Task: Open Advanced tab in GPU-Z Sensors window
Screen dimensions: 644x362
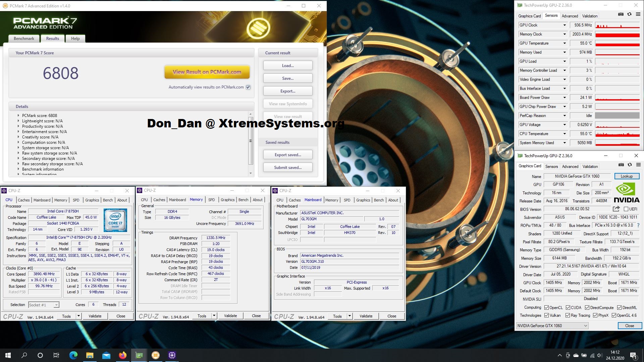Action: [x=570, y=16]
